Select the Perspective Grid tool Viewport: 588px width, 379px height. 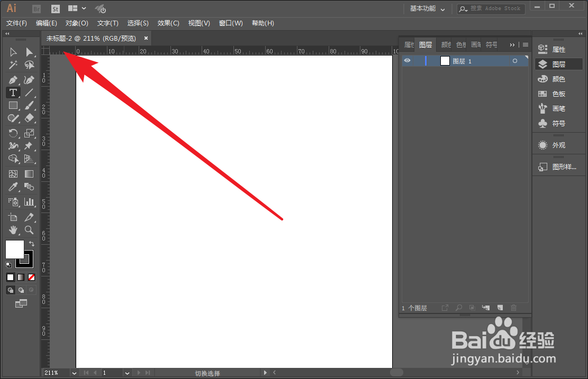(x=29, y=159)
